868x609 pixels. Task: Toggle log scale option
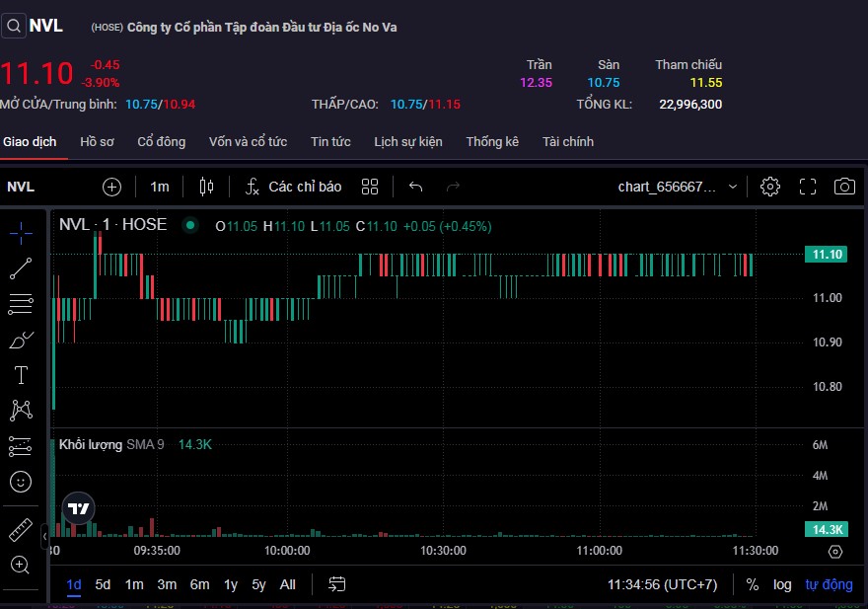click(x=782, y=584)
